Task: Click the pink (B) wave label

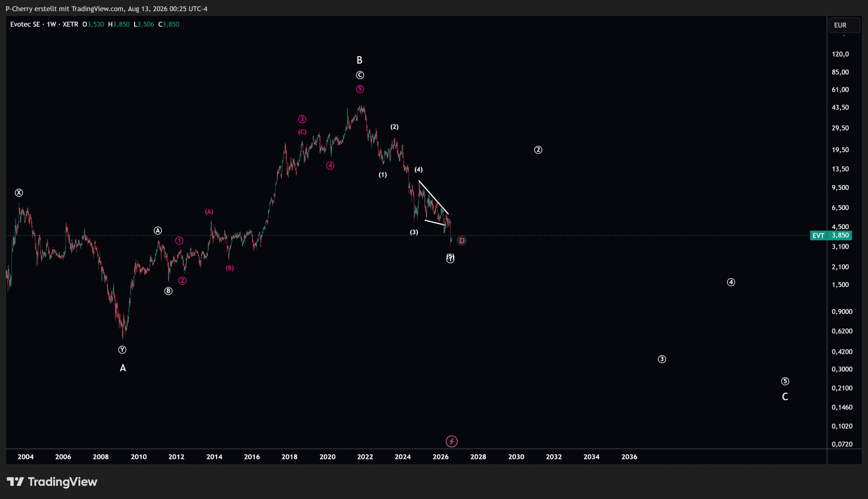Action: (x=230, y=268)
